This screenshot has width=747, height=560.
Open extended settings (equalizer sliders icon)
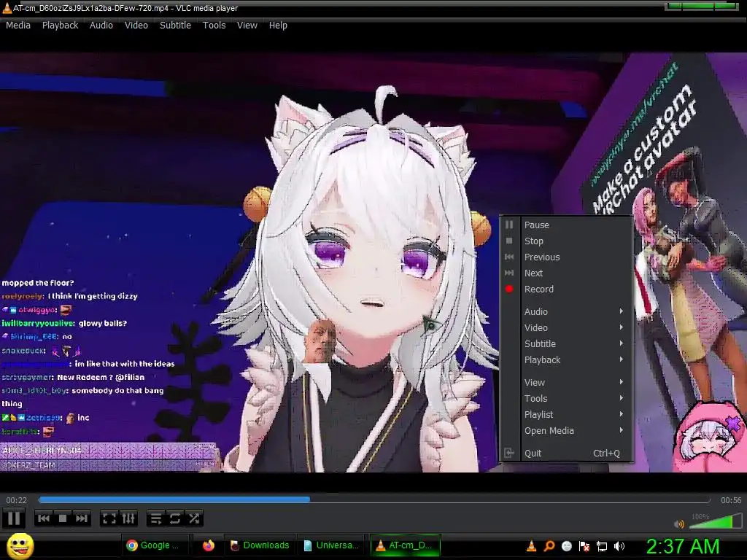128,518
